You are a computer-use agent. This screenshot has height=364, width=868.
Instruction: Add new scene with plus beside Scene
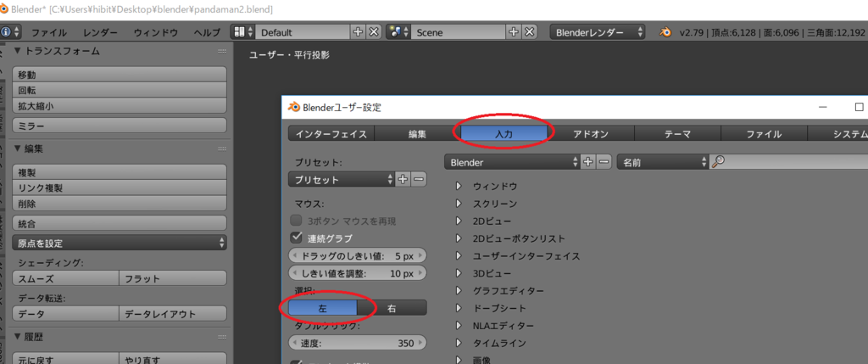click(513, 32)
